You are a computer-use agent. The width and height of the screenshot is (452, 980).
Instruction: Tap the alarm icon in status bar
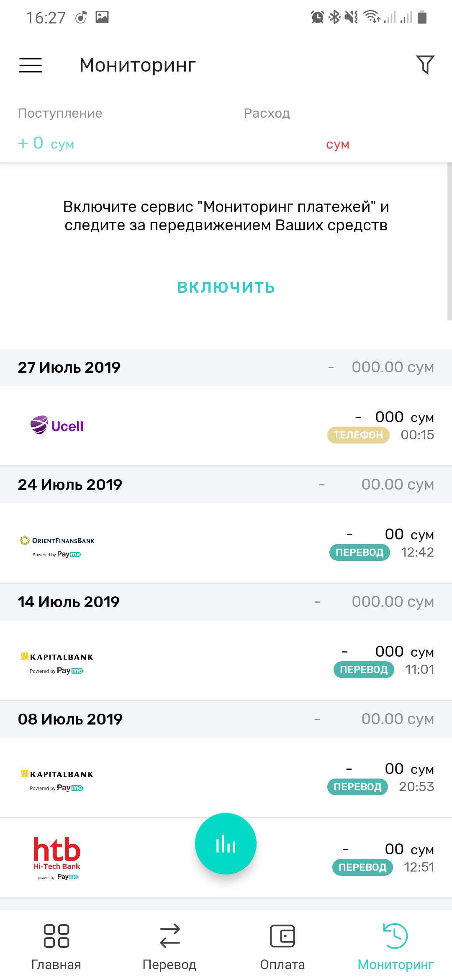tap(317, 17)
